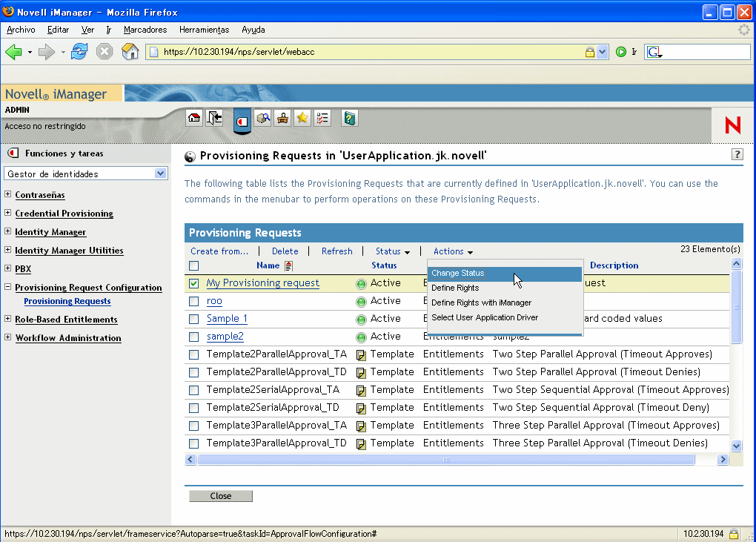Click the Configure desk icon

282,118
